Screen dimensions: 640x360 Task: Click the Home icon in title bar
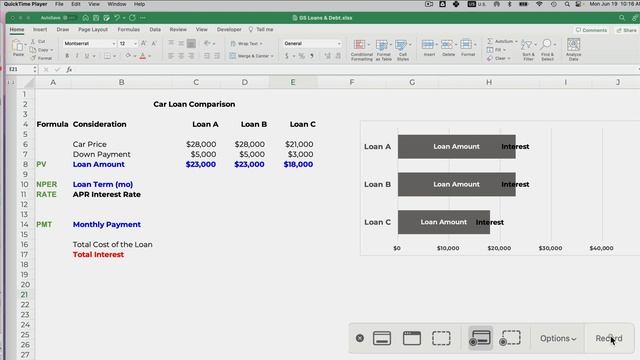point(85,18)
